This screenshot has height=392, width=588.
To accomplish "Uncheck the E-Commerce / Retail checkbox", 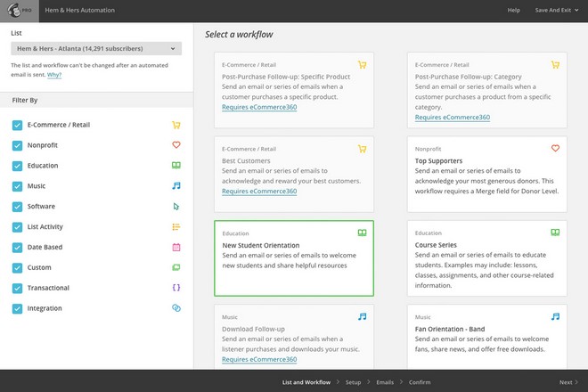I will coord(17,125).
